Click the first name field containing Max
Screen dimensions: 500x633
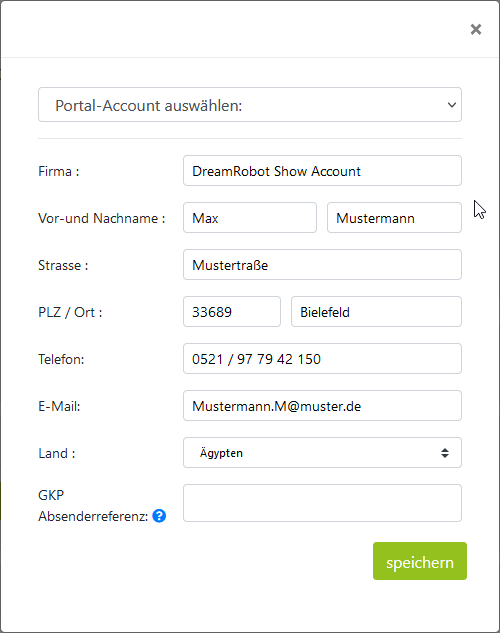(250, 218)
